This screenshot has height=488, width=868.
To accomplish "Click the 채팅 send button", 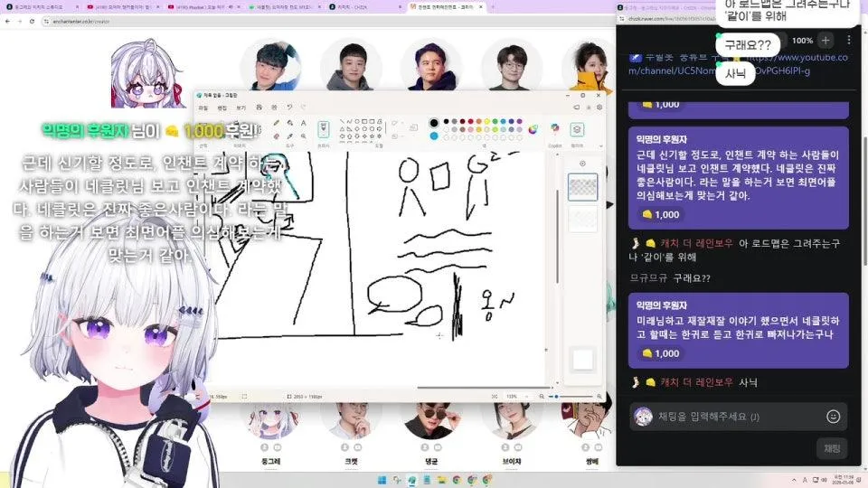I will coord(832,449).
